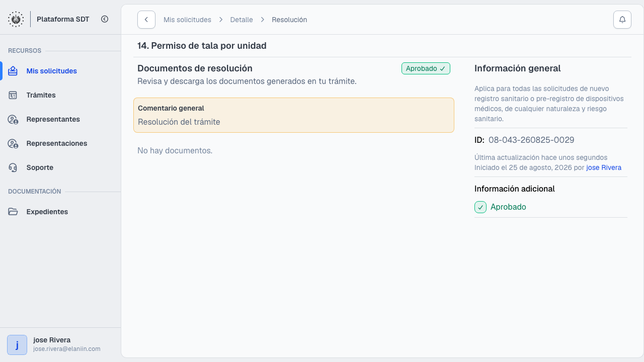Click the 14. Permiso de tala por unidad heading
This screenshot has width=644, height=362.
click(202, 46)
